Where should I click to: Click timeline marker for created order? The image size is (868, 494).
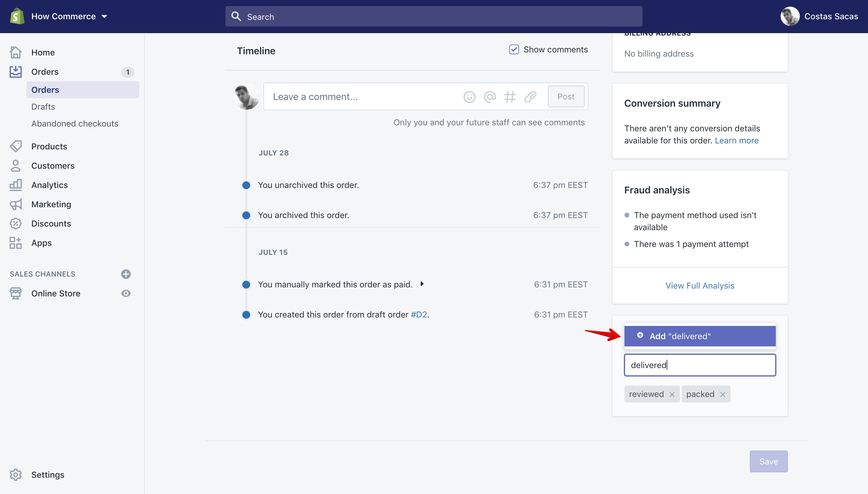[x=246, y=315]
